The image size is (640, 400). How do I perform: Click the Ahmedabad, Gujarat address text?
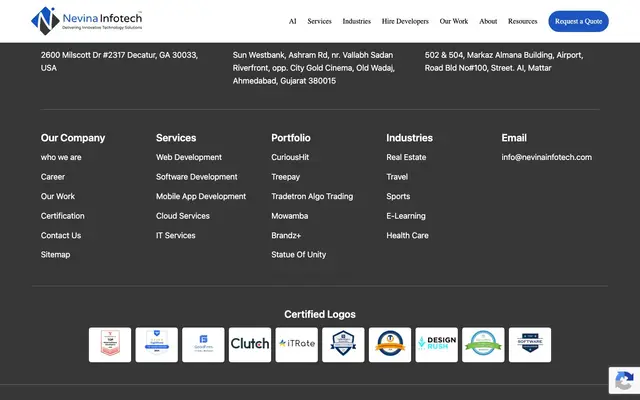tap(314, 68)
